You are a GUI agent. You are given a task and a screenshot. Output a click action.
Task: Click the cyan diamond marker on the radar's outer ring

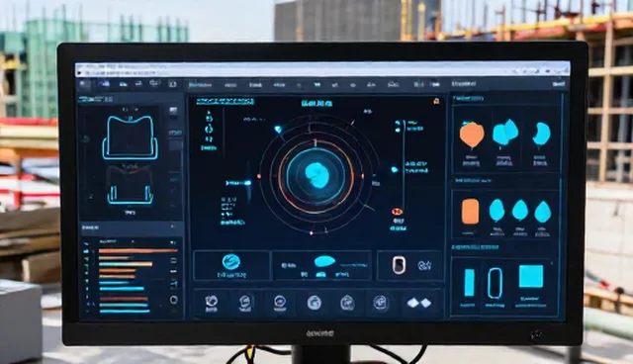(x=279, y=130)
